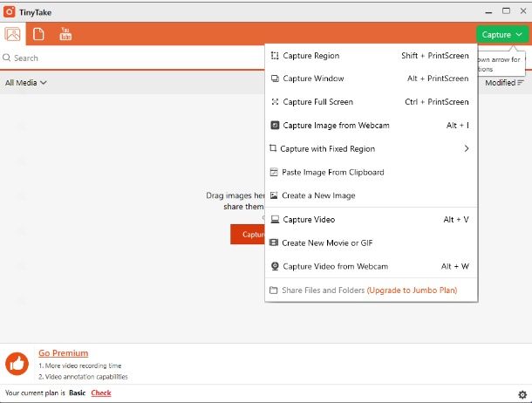Click the TinyTake app logo
Screen dimensions: 532x403
(10, 12)
